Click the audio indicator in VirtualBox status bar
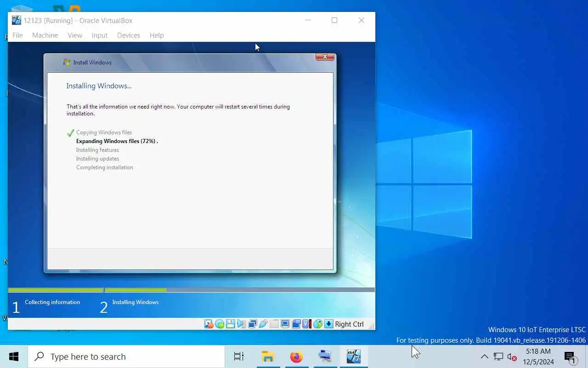588x368 pixels. tap(242, 324)
